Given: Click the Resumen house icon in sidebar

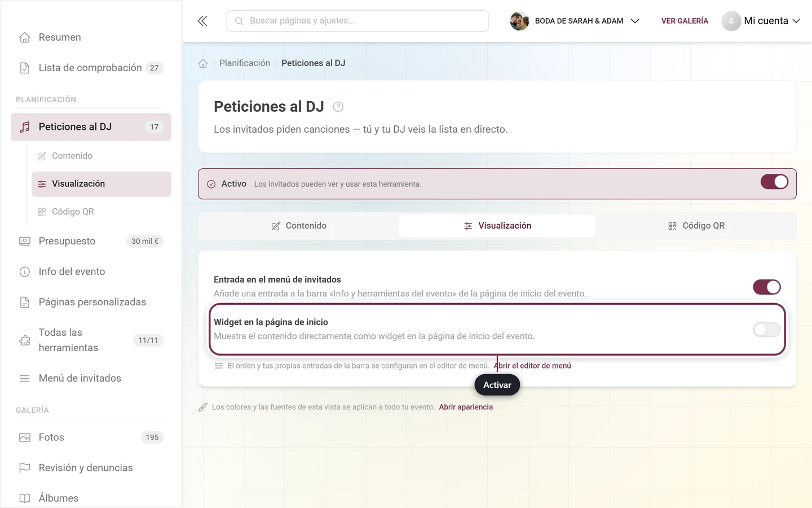Looking at the screenshot, I should coord(25,37).
